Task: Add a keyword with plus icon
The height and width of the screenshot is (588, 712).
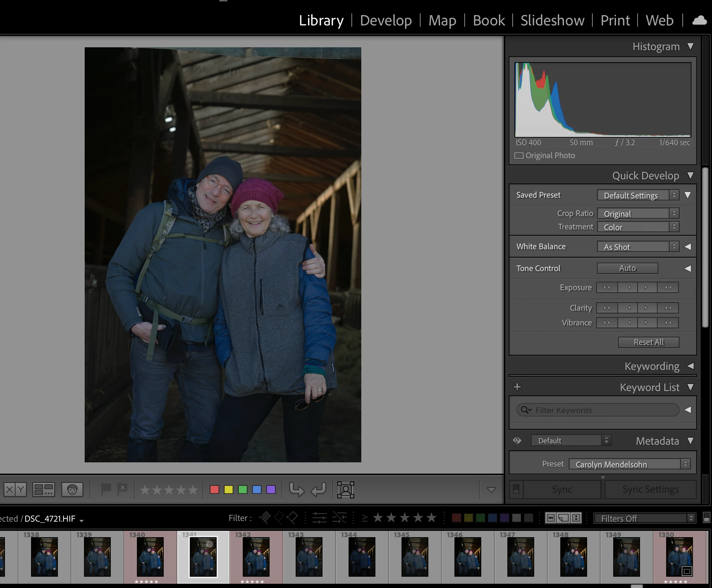Action: tap(517, 387)
